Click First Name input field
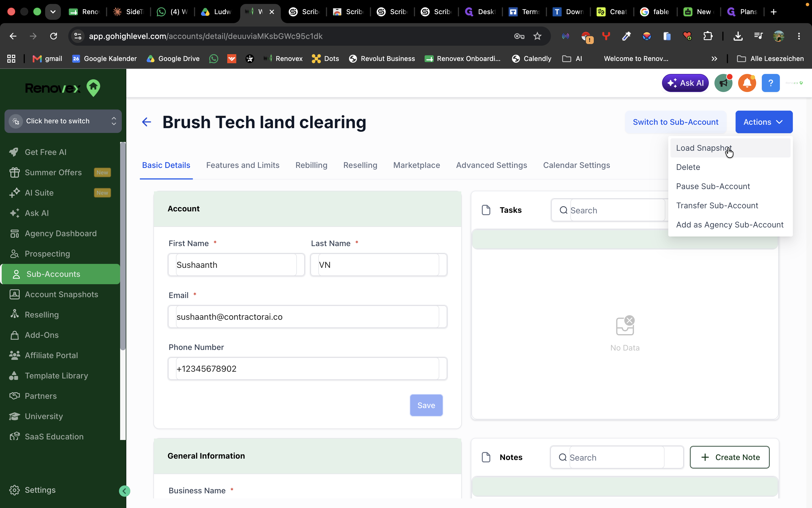 [x=236, y=265]
